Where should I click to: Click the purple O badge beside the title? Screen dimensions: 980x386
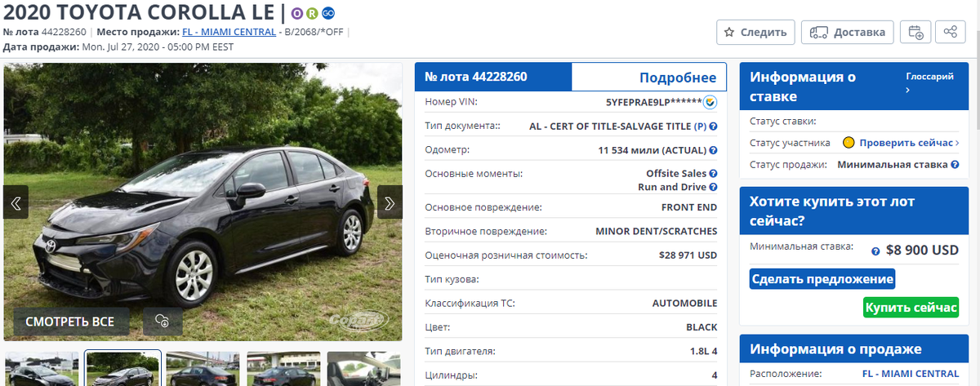click(298, 13)
